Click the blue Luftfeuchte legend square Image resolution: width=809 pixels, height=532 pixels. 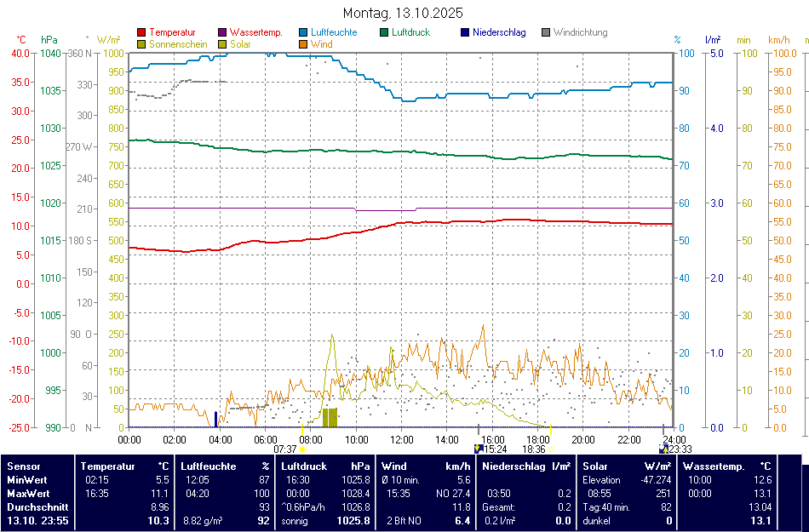(x=303, y=33)
